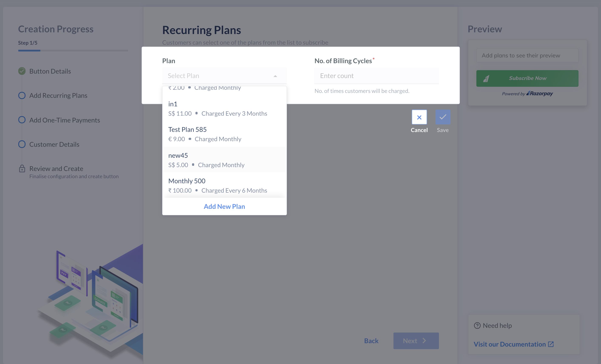The image size is (601, 364).
Task: Click the Step 1/5 progress bar
Action: click(x=73, y=51)
